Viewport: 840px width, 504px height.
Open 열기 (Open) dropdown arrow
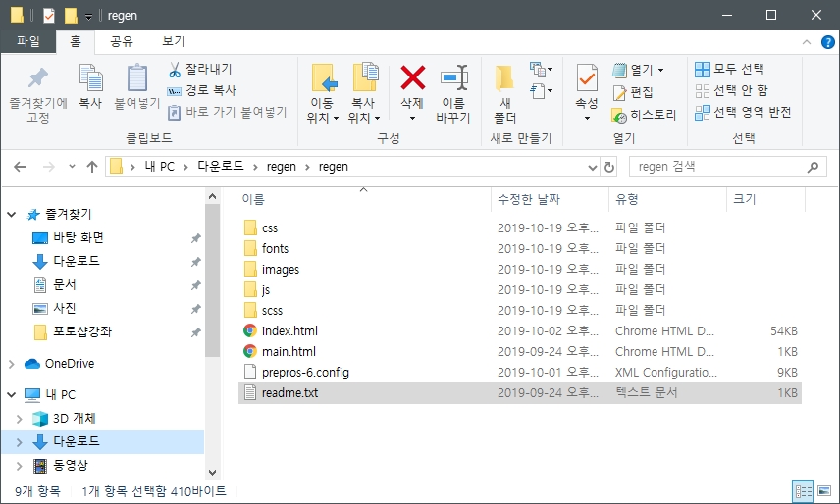click(661, 70)
